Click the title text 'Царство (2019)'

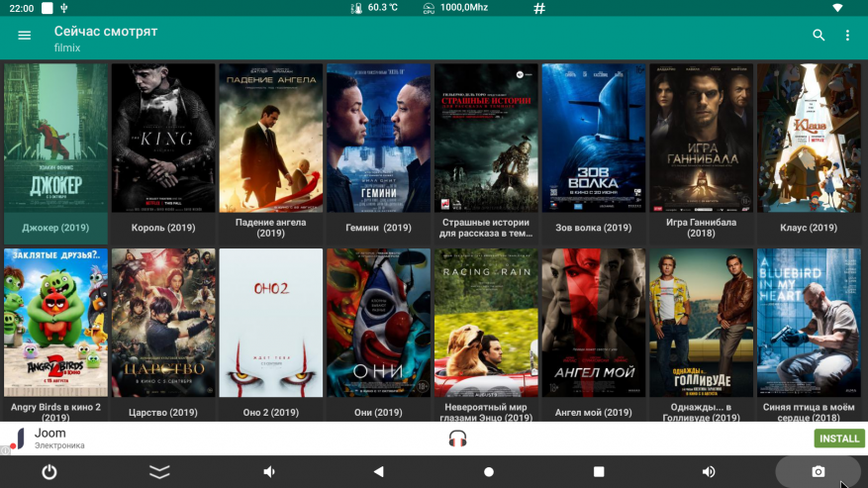click(163, 413)
